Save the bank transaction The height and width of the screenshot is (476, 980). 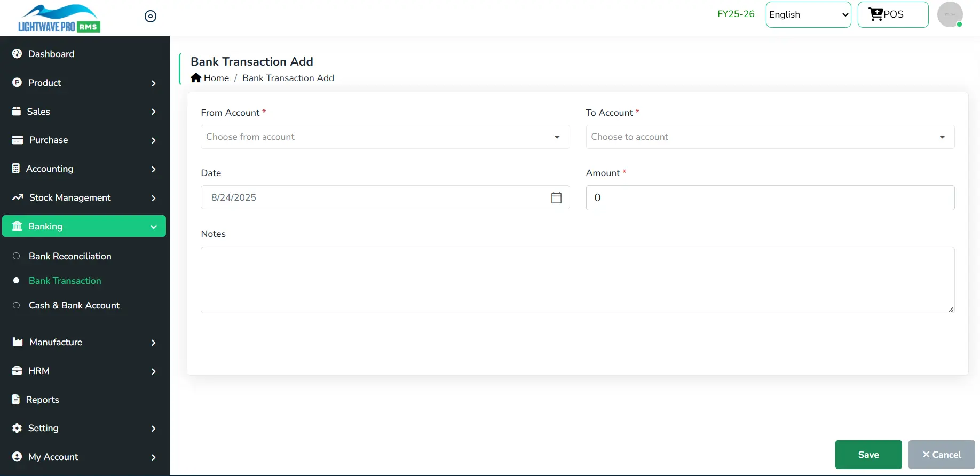[x=868, y=455]
